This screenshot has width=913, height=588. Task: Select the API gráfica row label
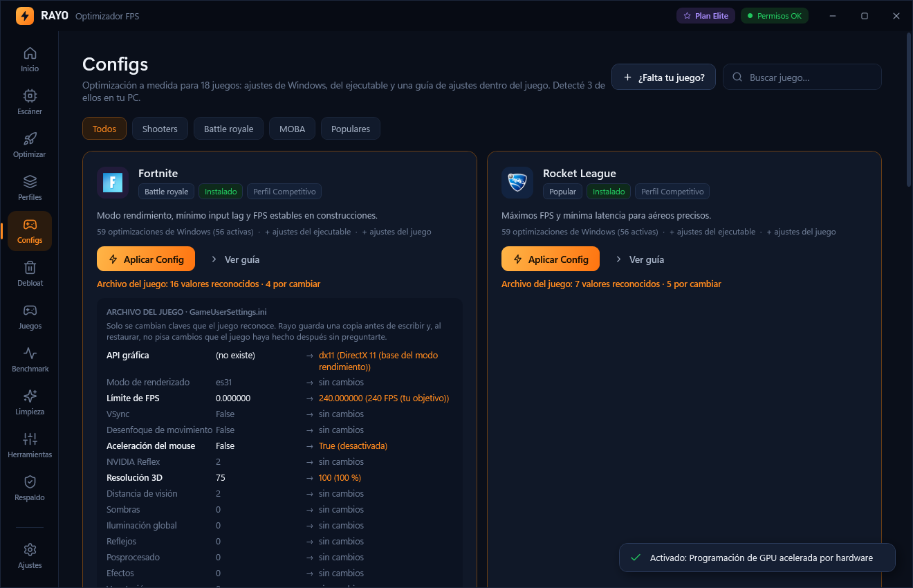128,356
